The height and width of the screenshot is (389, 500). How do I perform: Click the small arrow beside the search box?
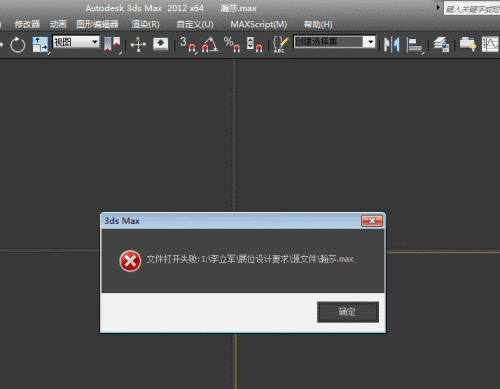[438, 7]
